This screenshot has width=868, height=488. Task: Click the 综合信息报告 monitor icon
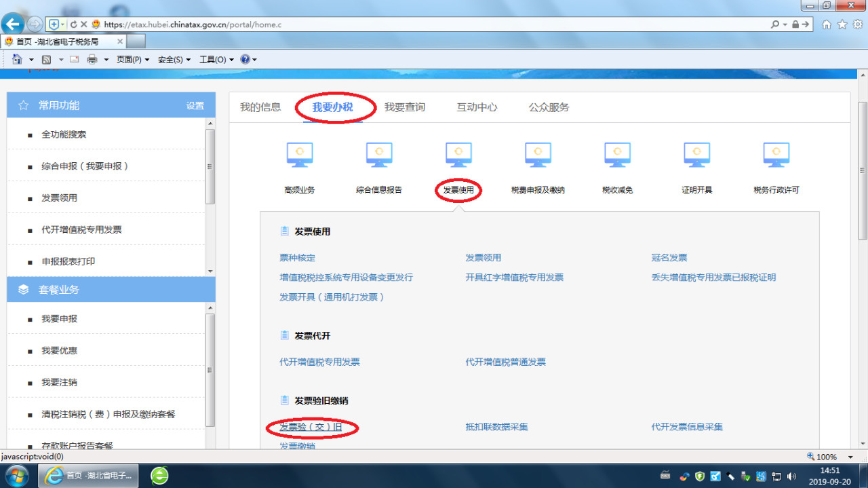tap(379, 155)
